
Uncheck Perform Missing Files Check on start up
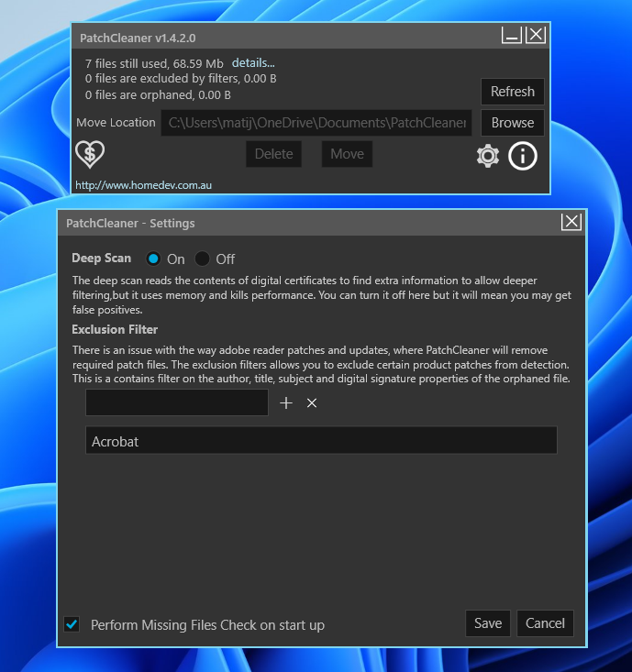coord(72,624)
